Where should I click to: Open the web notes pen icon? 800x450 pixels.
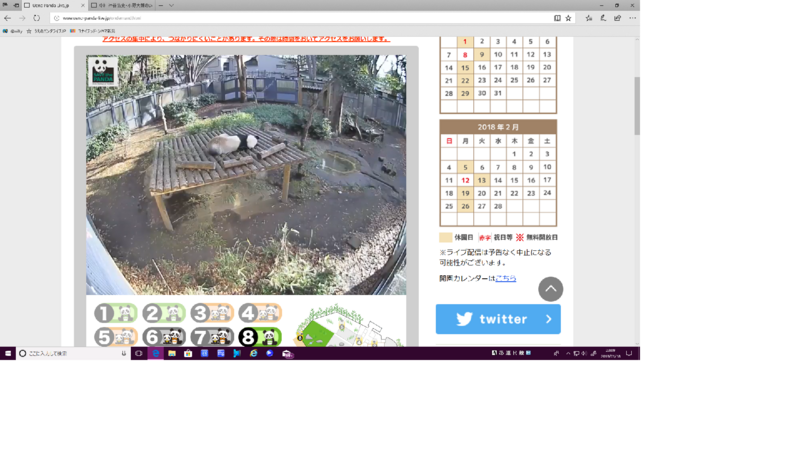click(x=603, y=18)
